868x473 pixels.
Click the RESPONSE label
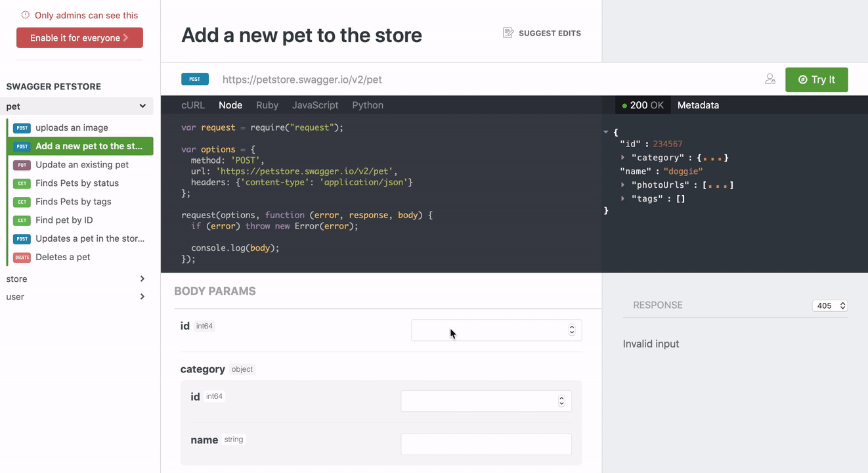click(x=658, y=305)
